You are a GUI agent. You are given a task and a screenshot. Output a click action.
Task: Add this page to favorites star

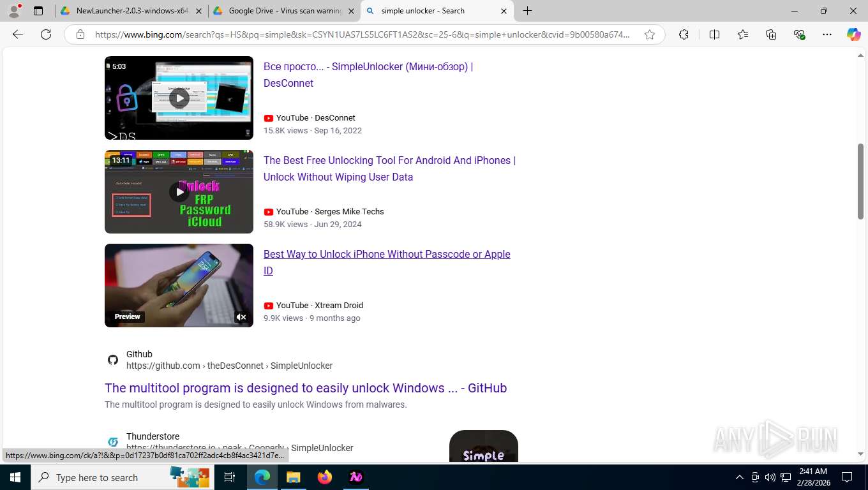click(x=650, y=34)
